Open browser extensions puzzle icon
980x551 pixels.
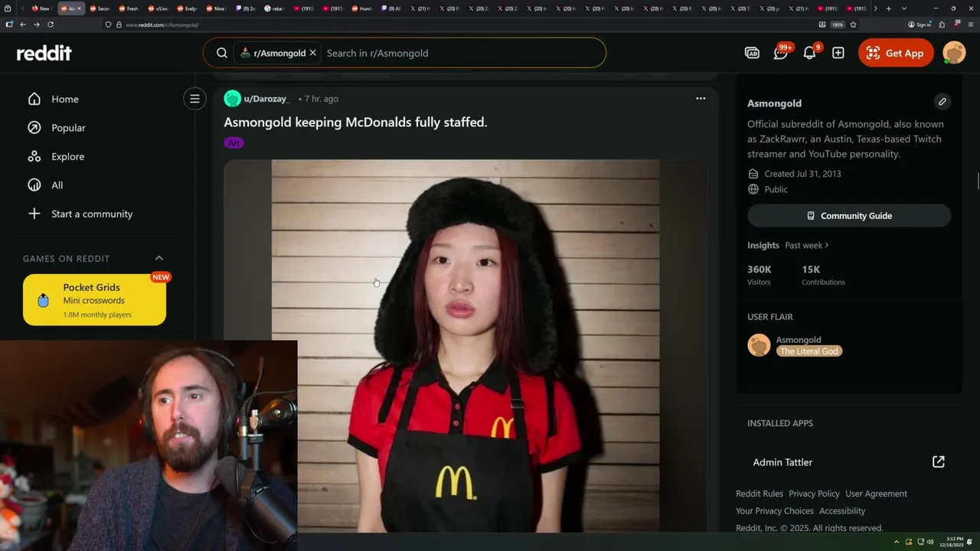point(942,24)
